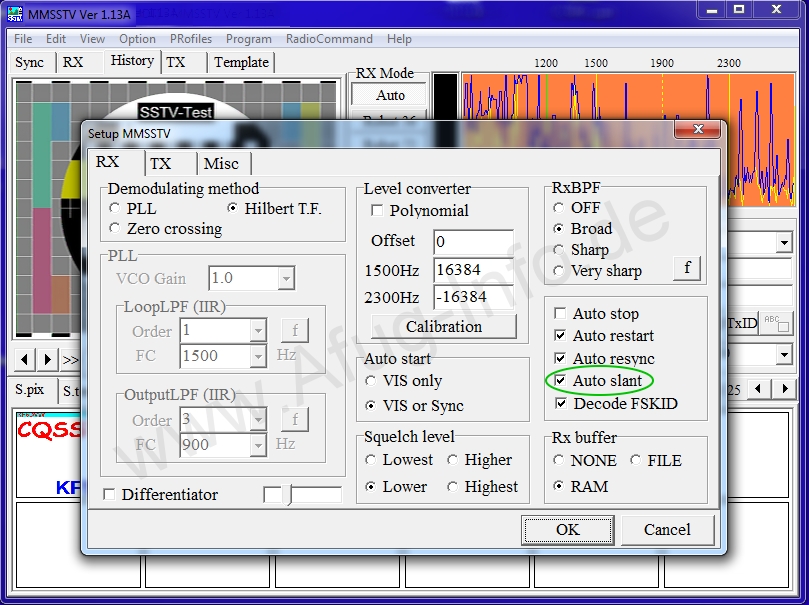Viewport: 809px width, 605px height.
Task: Click the LoopLPF 'f' button
Action: click(x=295, y=330)
